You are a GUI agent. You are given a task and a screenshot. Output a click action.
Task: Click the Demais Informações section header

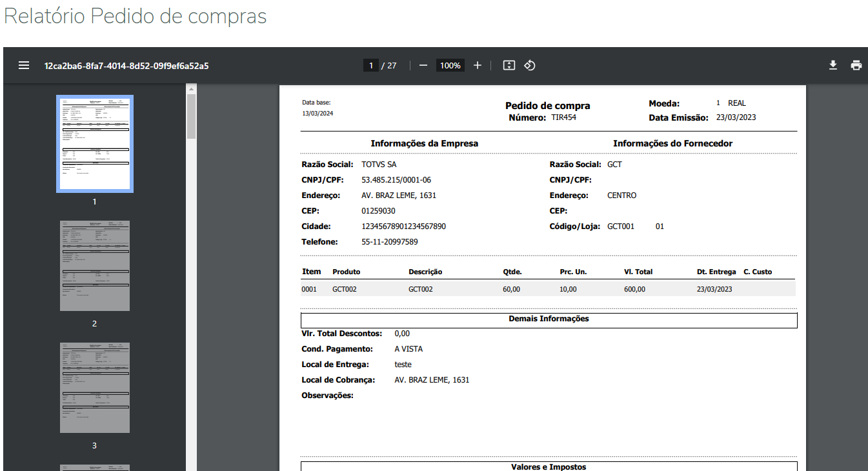549,319
